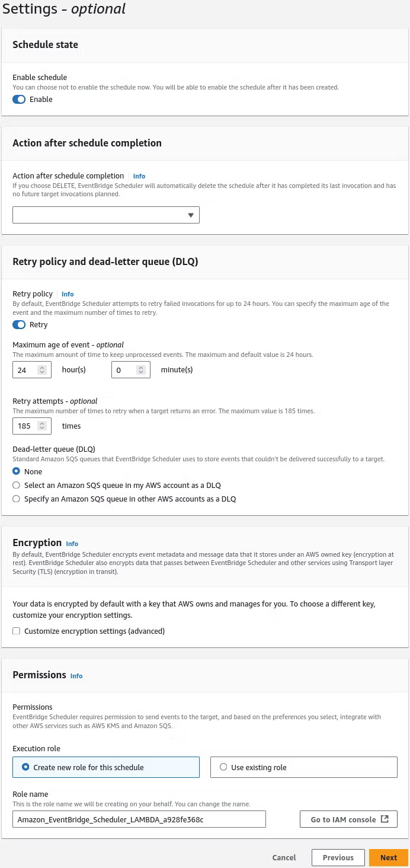
Task: Click the minutes stepper arrows for maximum age
Action: tap(141, 370)
